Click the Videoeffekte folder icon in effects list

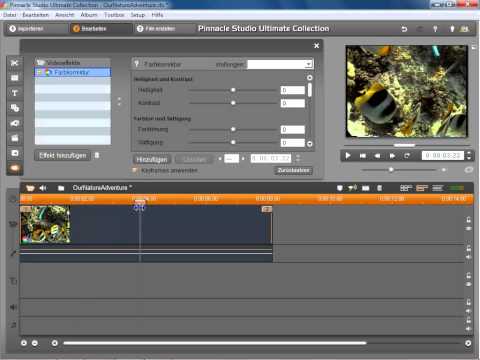click(41, 63)
